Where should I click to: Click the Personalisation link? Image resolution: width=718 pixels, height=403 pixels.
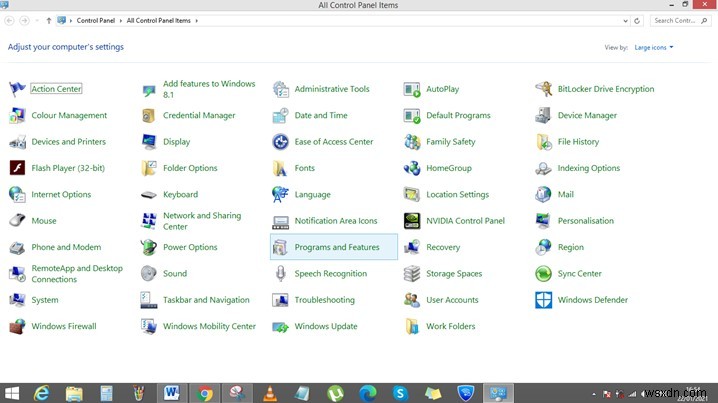pos(586,221)
